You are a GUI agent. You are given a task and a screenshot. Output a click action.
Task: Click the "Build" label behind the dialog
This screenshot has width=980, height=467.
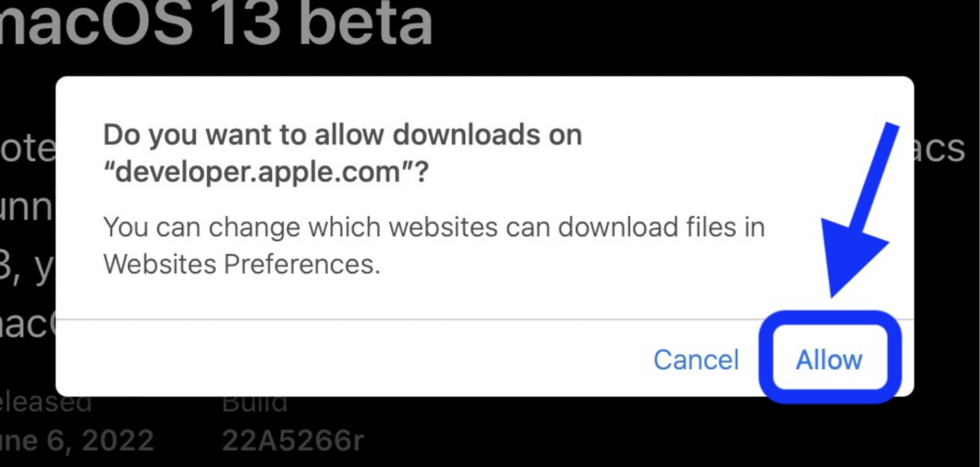pos(255,404)
